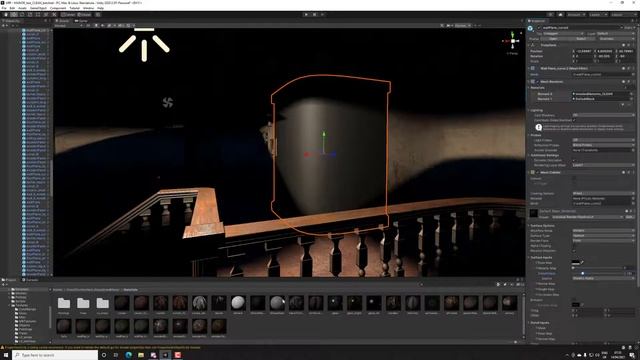The image size is (640, 360).
Task: Toggle 2D mode in the Scene view toolbar
Action: [x=88, y=25]
